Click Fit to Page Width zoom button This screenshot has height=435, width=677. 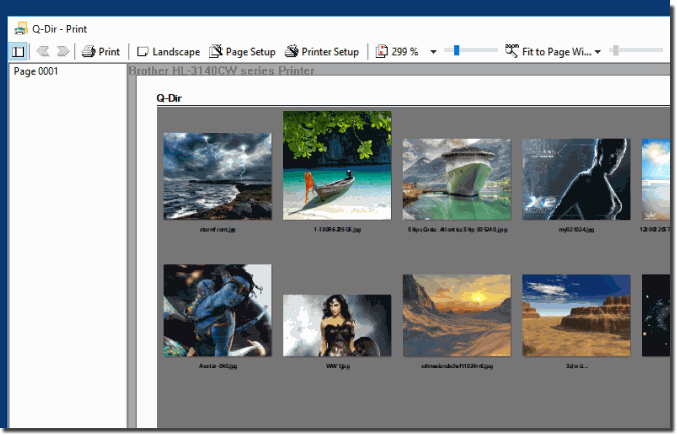(x=548, y=52)
